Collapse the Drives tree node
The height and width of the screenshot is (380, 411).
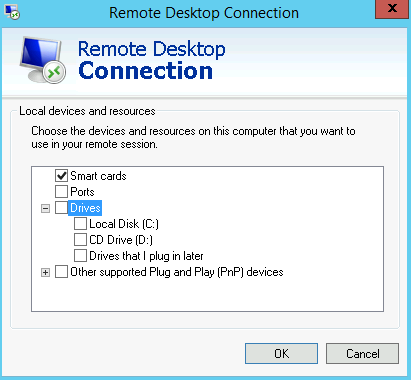(x=45, y=209)
